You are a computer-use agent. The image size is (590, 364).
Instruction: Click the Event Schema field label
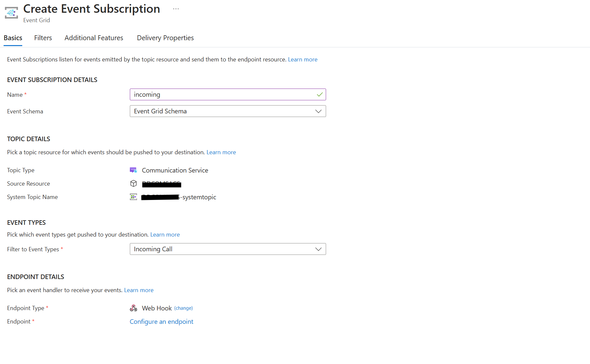point(25,111)
